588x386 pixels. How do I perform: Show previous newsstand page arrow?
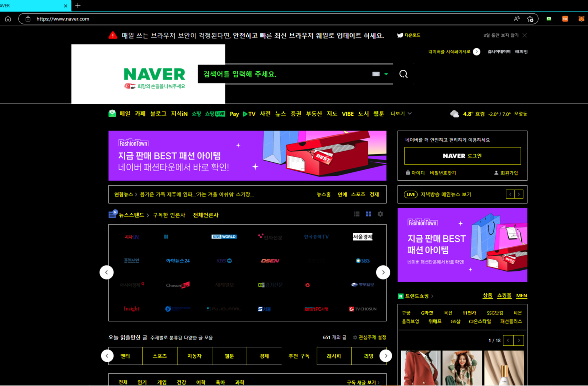click(106, 272)
